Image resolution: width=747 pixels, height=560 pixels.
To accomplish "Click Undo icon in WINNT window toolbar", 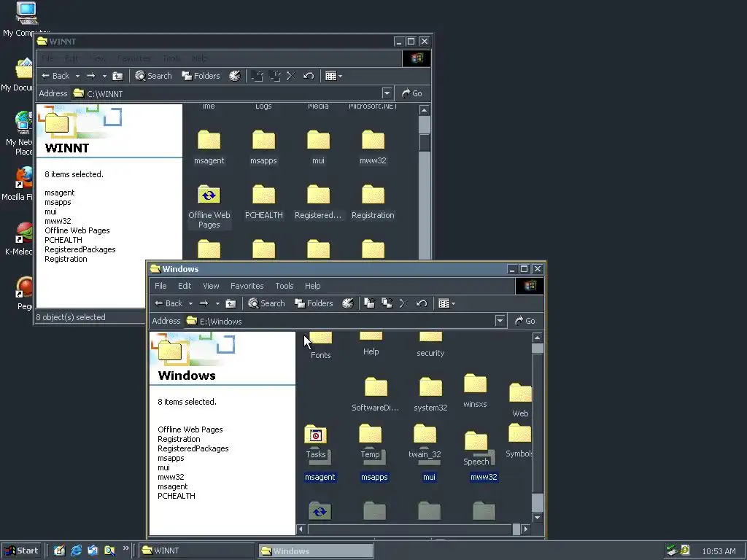I will [x=309, y=76].
